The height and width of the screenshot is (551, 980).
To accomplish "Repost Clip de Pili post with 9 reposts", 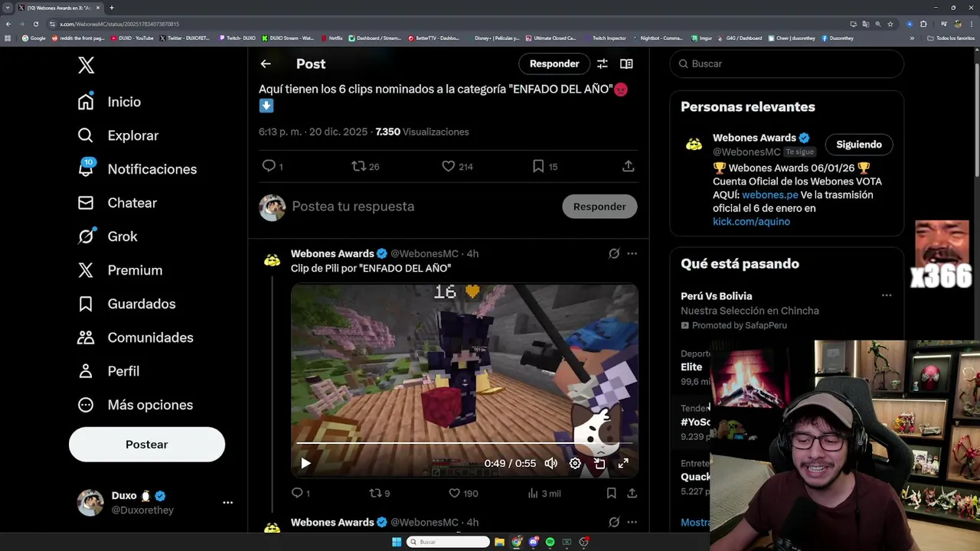I will coord(375,494).
